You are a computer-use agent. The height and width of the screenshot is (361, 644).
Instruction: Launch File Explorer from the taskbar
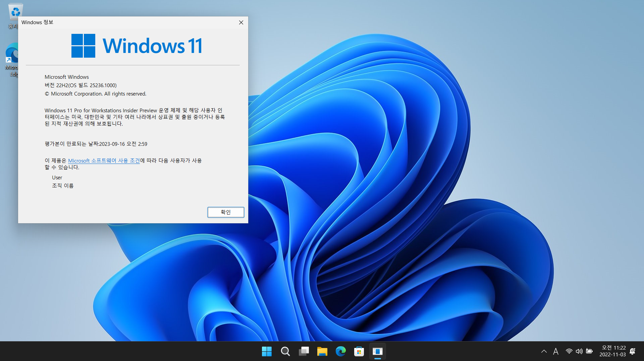[322, 351]
